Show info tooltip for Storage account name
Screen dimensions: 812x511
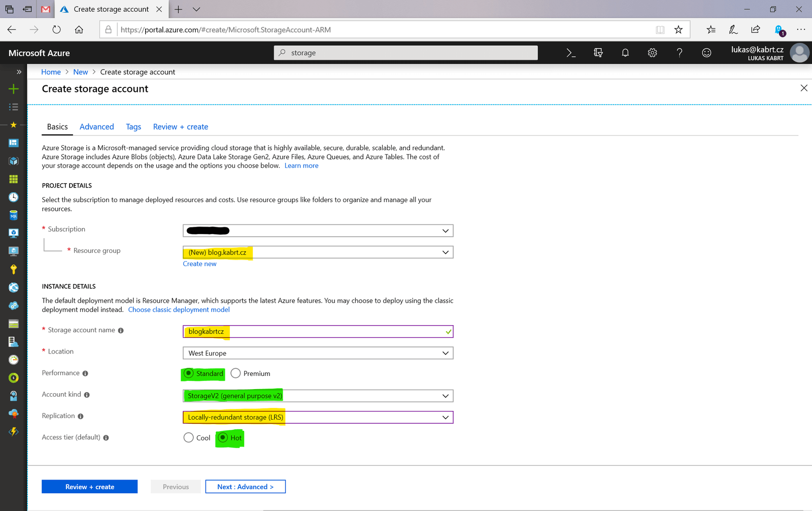pos(121,331)
